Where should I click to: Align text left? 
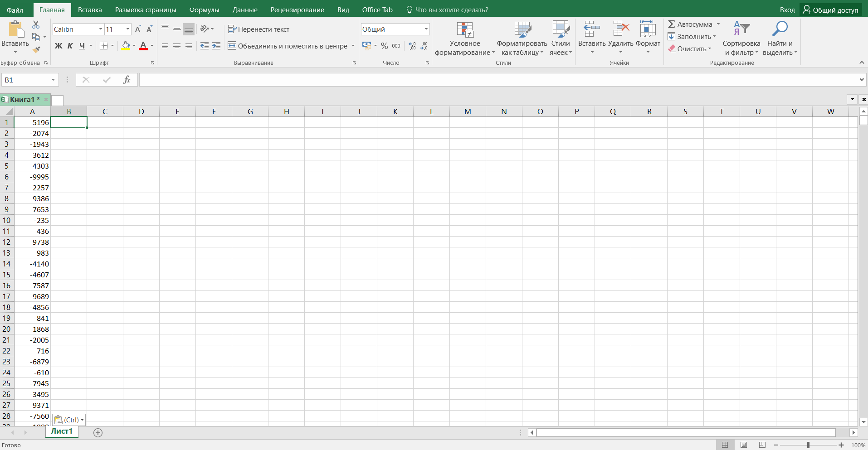pyautogui.click(x=165, y=46)
